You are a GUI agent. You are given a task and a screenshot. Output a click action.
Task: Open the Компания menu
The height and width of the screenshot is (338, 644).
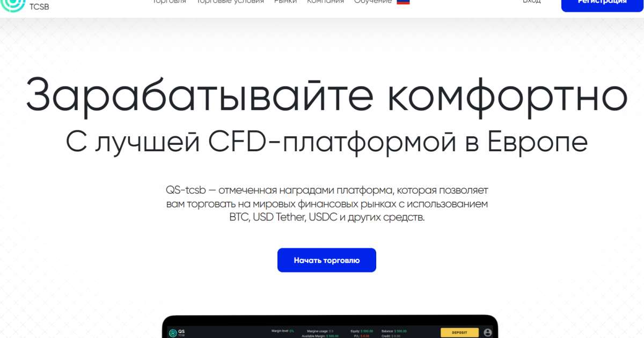pos(325,2)
